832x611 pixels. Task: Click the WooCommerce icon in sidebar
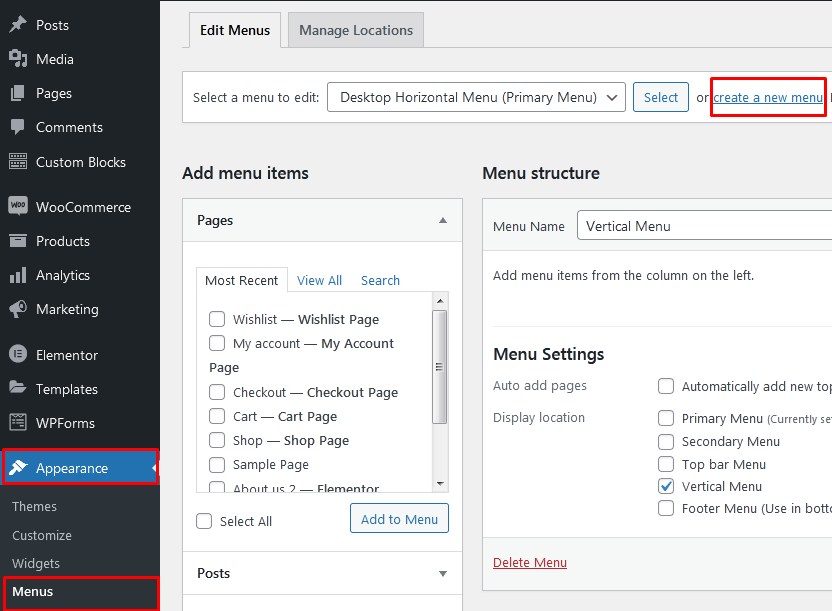[18, 207]
